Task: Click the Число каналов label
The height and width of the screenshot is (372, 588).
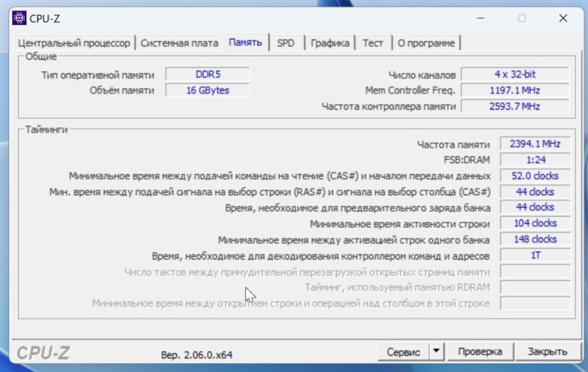Action: (x=422, y=75)
